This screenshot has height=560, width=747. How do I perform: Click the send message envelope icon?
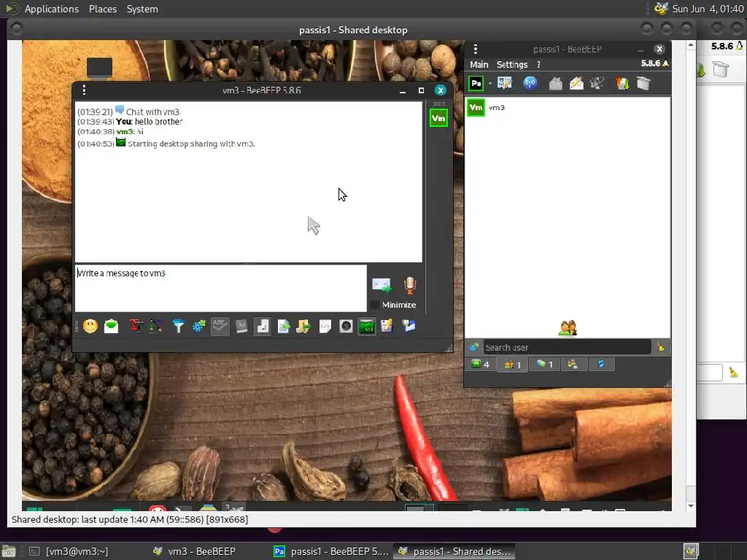point(381,285)
